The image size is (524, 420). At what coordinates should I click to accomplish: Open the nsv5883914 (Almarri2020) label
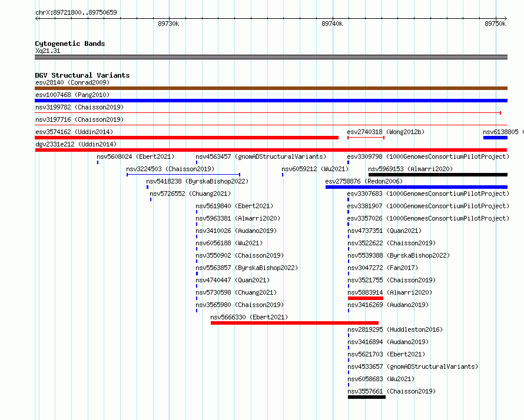coord(390,292)
